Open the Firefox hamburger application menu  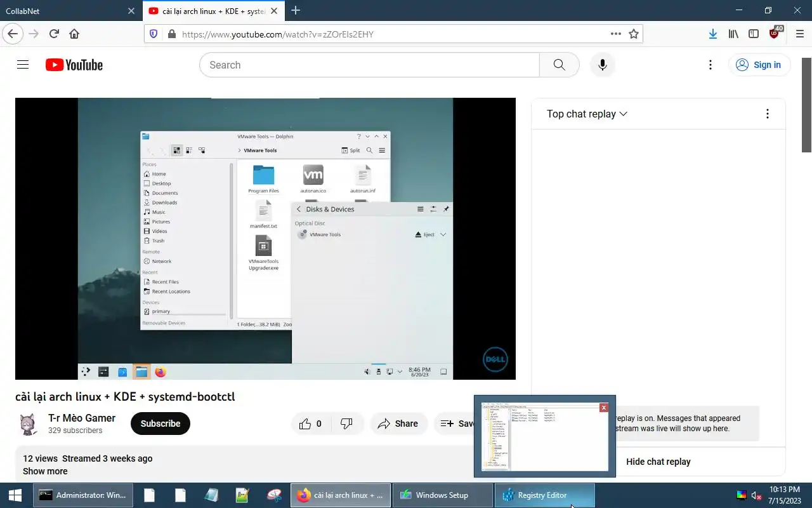click(x=799, y=34)
